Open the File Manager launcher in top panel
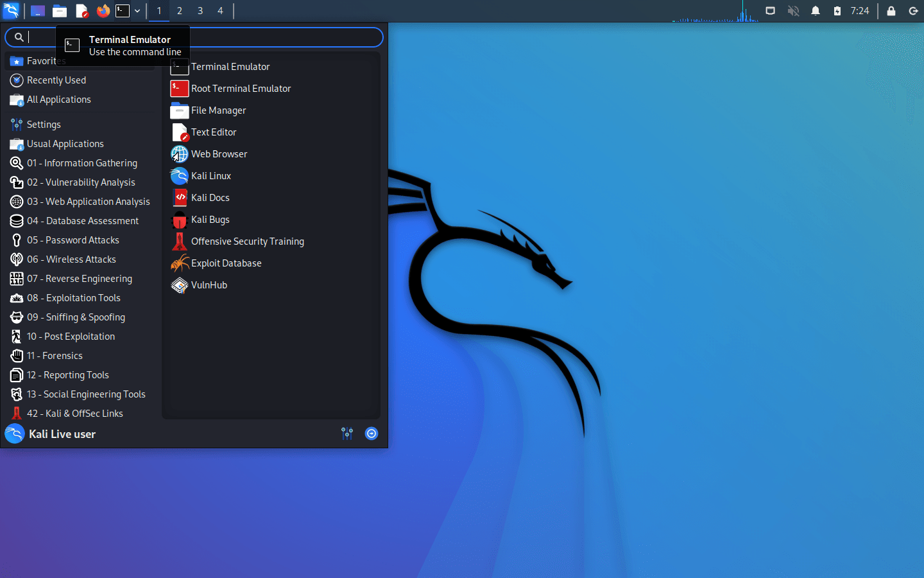The height and width of the screenshot is (578, 924). tap(60, 11)
